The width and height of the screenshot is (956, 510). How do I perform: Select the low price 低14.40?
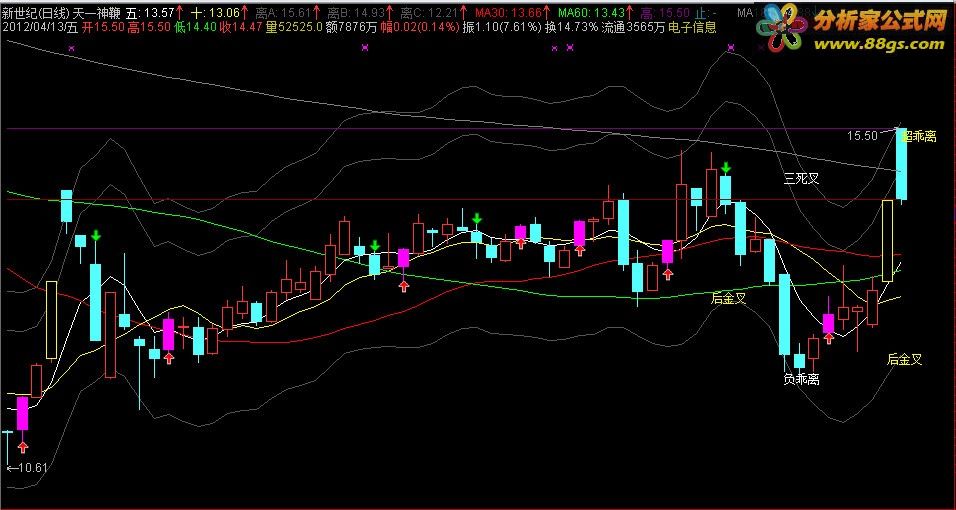tap(194, 27)
